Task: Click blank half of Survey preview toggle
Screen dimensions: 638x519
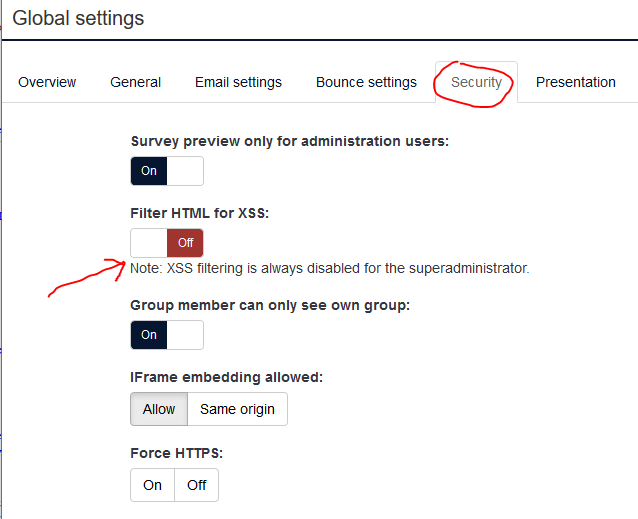Action: (185, 171)
